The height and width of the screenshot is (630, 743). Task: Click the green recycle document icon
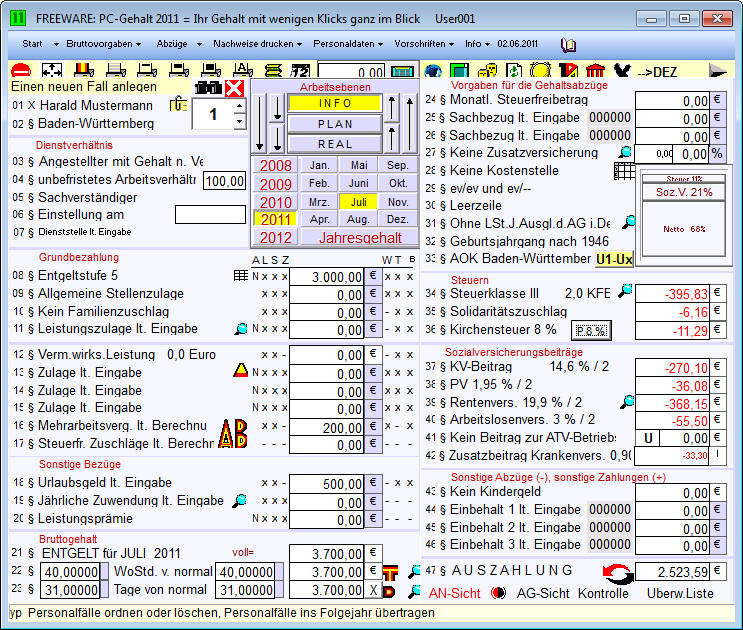pyautogui.click(x=514, y=71)
